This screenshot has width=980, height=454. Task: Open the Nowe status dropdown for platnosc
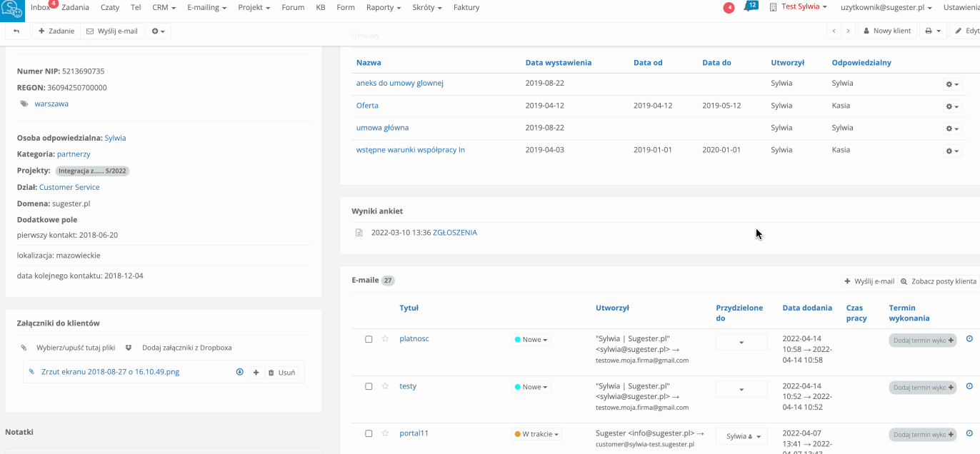pyautogui.click(x=531, y=340)
